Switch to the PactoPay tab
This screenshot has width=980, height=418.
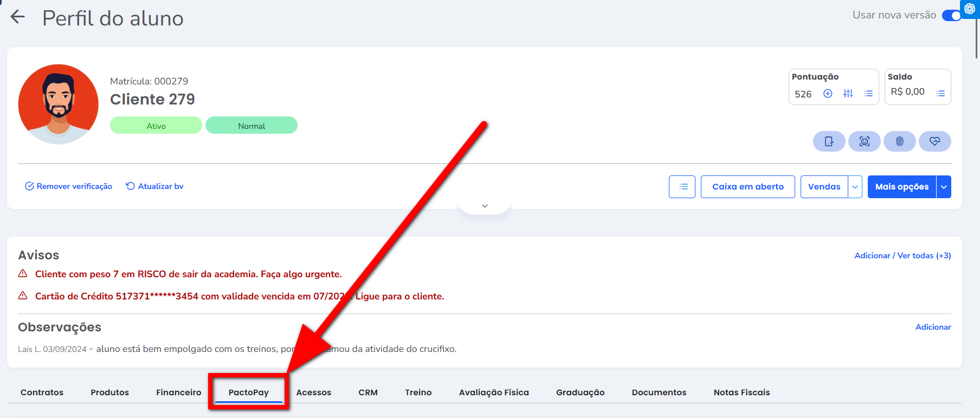pyautogui.click(x=249, y=393)
